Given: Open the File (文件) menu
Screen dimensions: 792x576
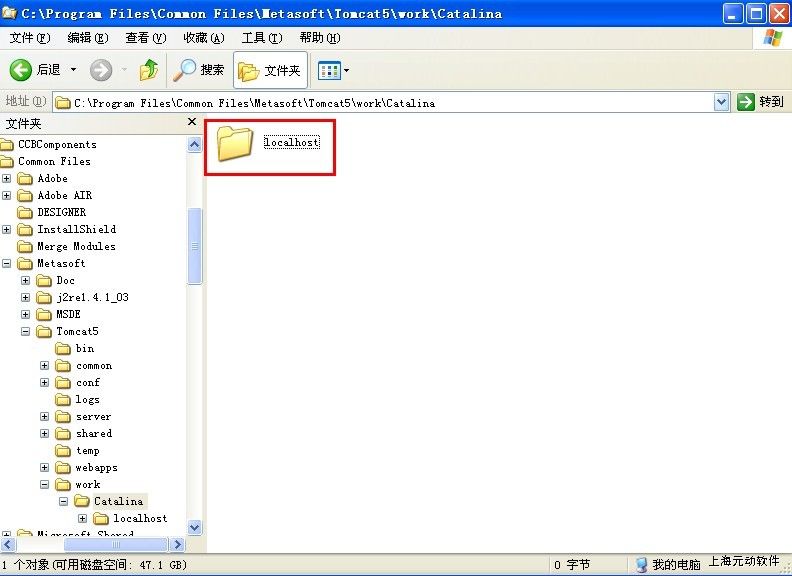Looking at the screenshot, I should point(29,38).
